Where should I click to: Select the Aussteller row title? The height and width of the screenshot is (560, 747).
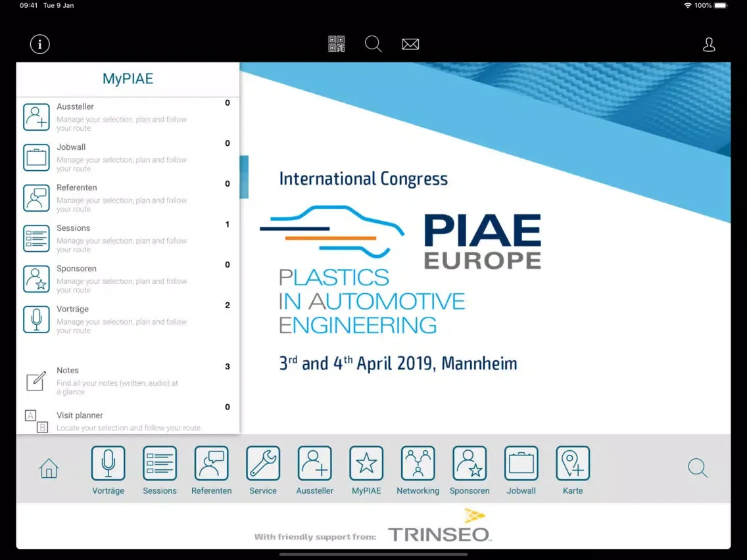pos(75,106)
